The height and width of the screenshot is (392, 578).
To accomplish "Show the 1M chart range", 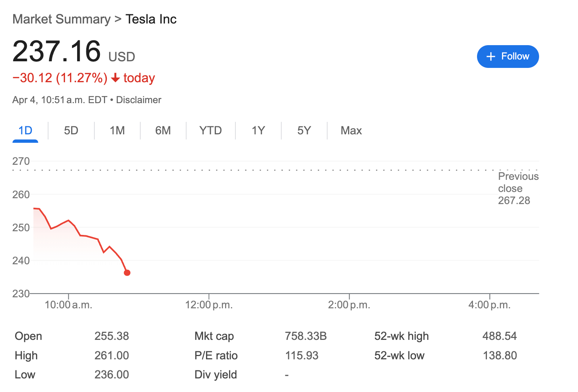I will pyautogui.click(x=117, y=131).
